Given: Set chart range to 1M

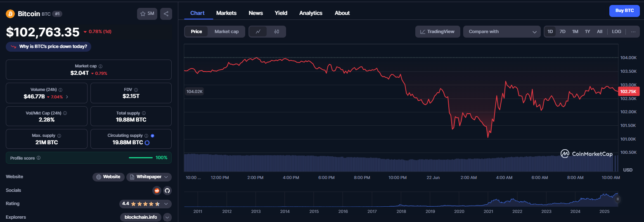Looking at the screenshot, I should [575, 31].
